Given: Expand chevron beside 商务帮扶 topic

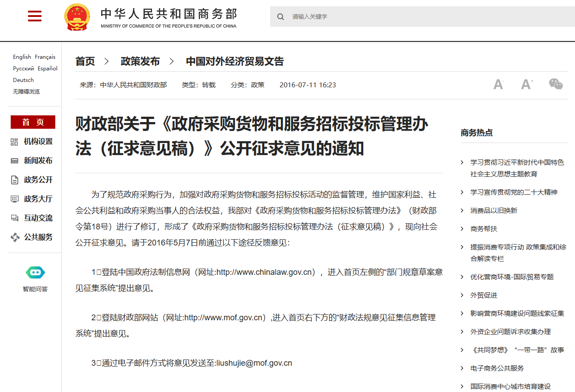Looking at the screenshot, I should [462, 229].
